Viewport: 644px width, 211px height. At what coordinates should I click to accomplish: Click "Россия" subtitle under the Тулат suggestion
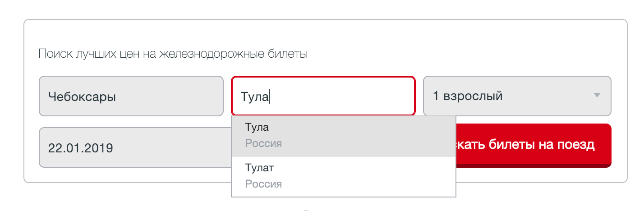pyautogui.click(x=263, y=184)
